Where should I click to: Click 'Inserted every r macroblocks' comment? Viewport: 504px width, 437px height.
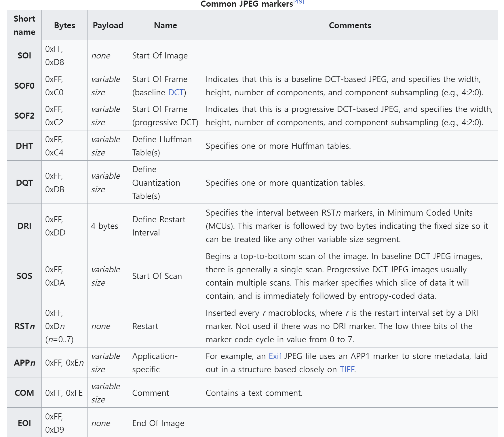tap(350, 326)
